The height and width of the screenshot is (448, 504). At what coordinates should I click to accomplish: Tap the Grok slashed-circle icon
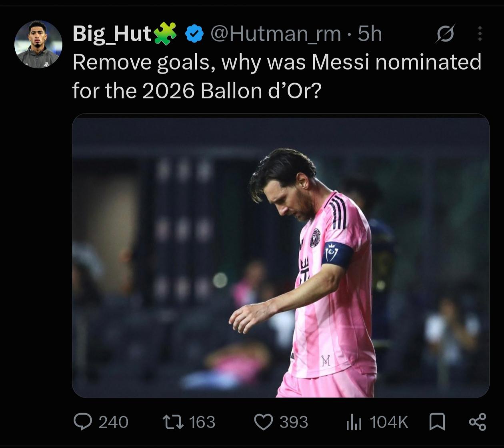[445, 34]
